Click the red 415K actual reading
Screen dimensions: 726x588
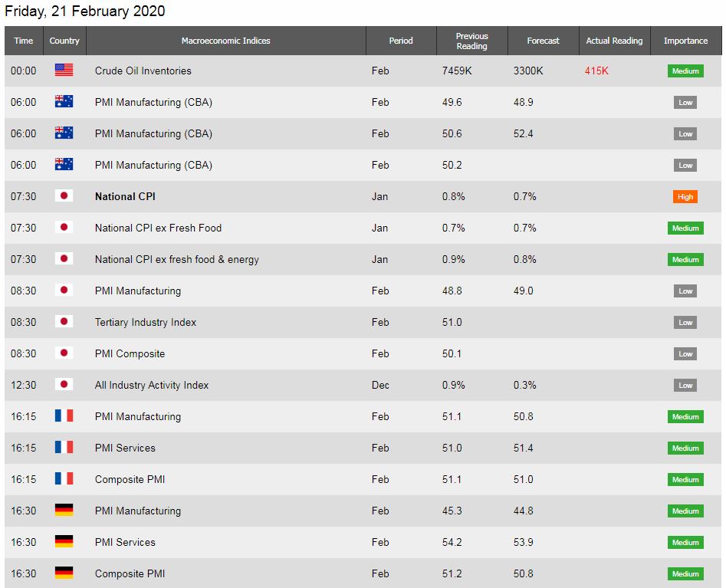pos(596,71)
